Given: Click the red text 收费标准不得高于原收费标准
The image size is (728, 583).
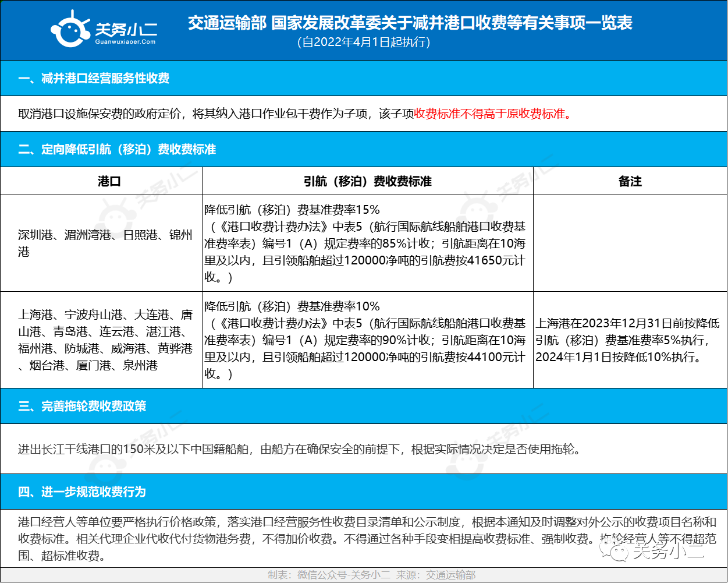Looking at the screenshot, I should click(x=492, y=114).
